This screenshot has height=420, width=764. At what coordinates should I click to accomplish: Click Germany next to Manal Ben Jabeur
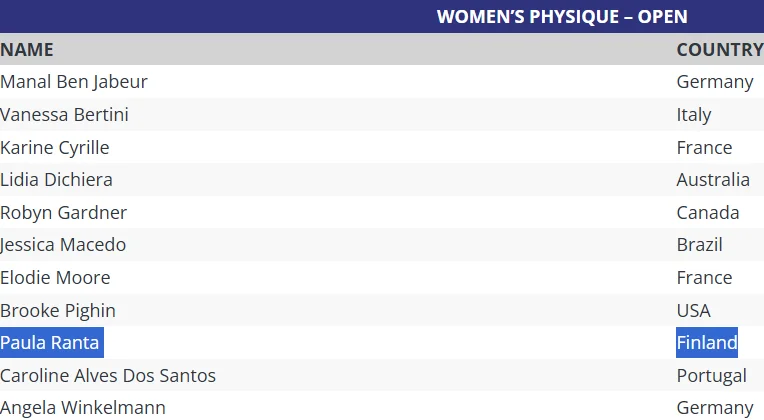[714, 82]
